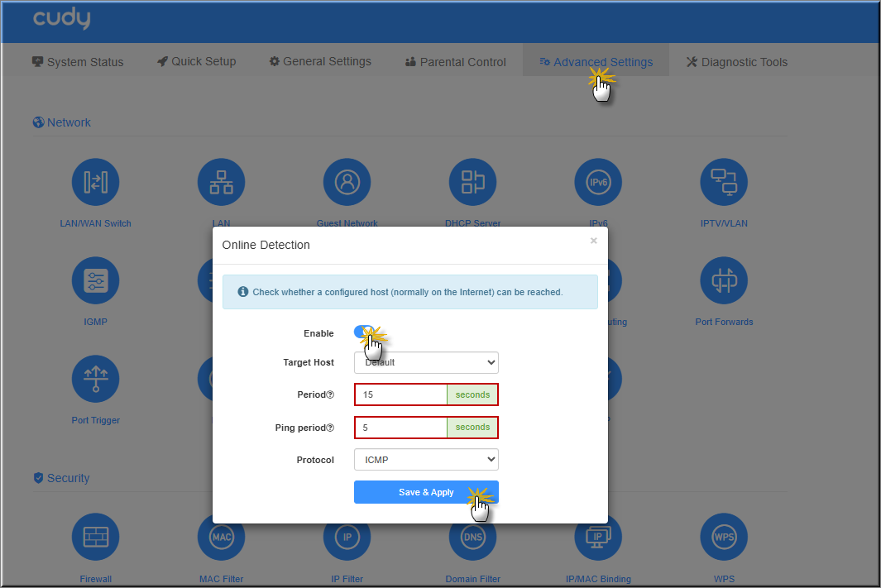
Task: Click the Period help question mark
Action: point(330,395)
